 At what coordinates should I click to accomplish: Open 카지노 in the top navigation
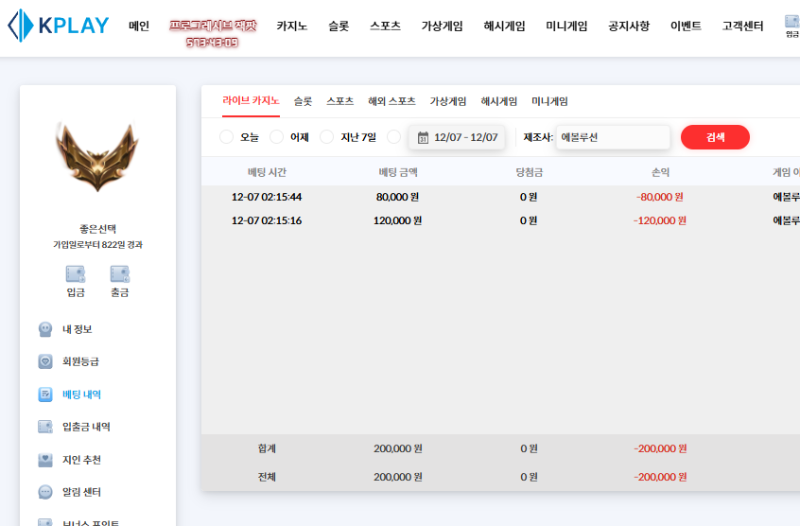pyautogui.click(x=292, y=26)
